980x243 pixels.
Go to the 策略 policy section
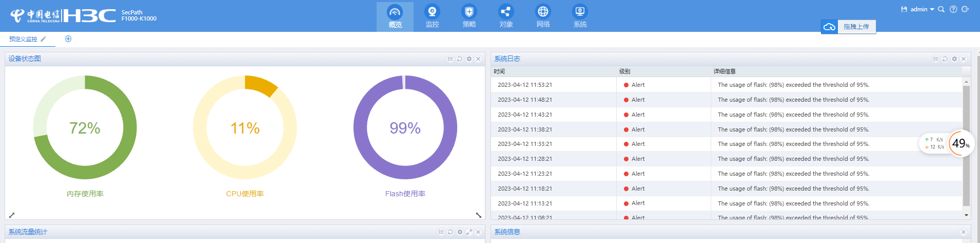pyautogui.click(x=469, y=16)
